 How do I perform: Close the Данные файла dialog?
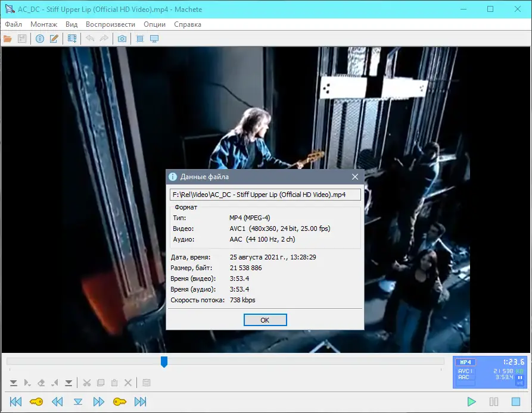point(355,177)
